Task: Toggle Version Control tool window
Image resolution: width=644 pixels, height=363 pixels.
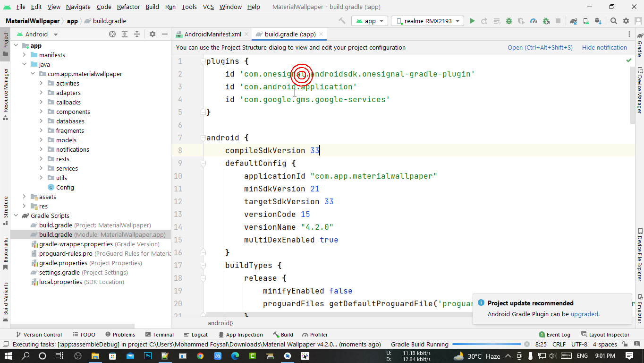Action: pos(39,334)
